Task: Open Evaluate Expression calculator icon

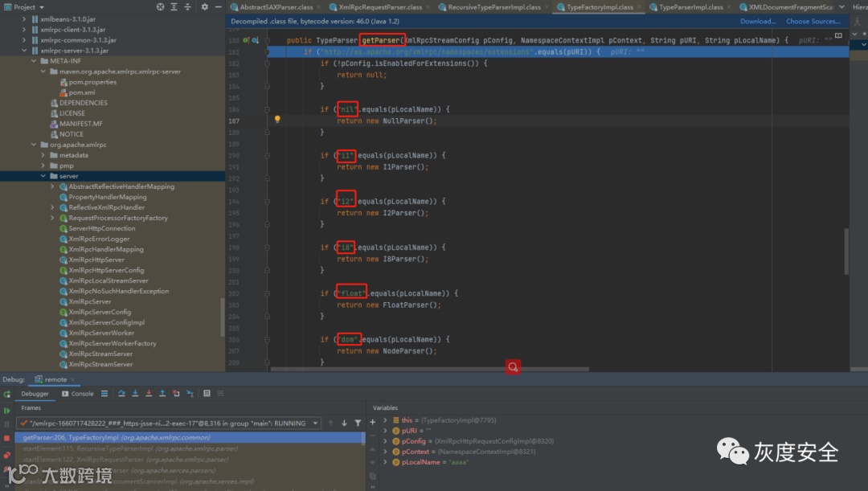Action: [x=207, y=394]
